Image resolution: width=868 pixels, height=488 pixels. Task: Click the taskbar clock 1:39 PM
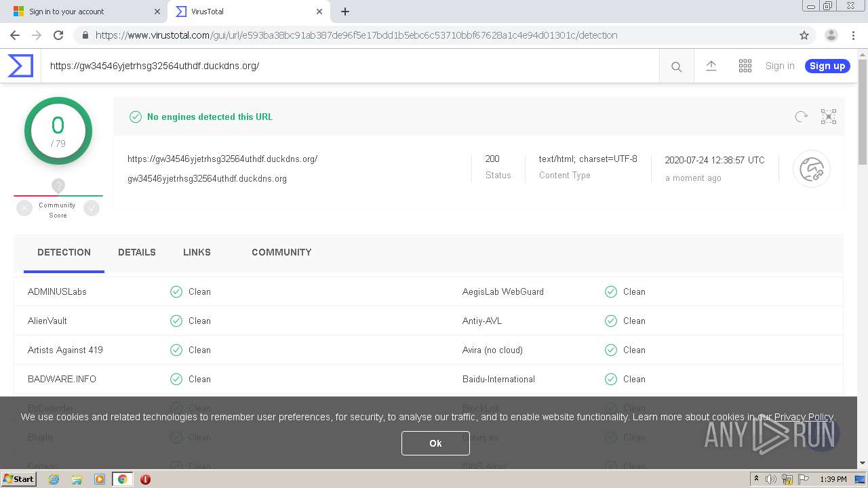pyautogui.click(x=833, y=479)
